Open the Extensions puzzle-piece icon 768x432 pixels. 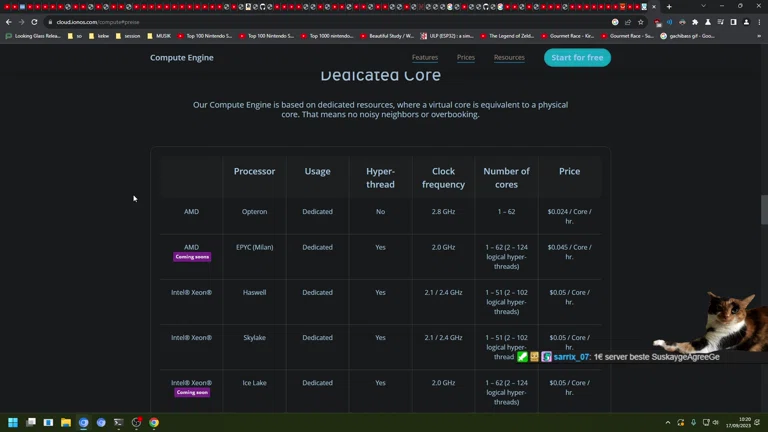tap(695, 22)
